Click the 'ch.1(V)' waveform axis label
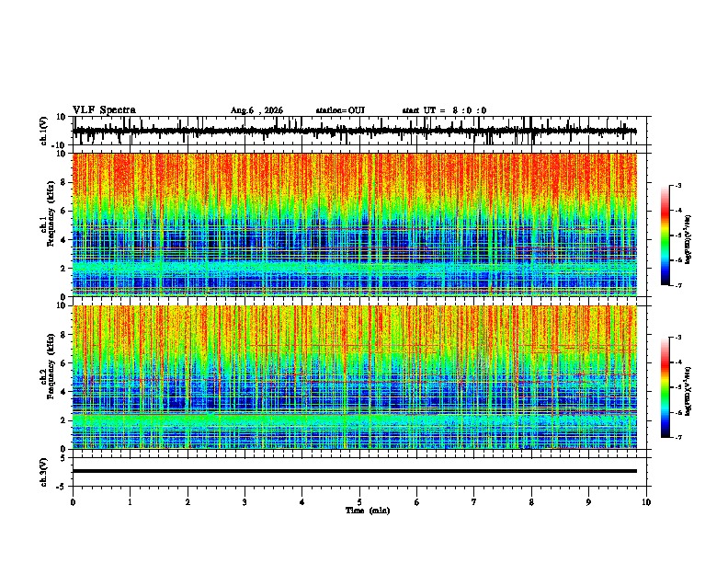 click(44, 131)
